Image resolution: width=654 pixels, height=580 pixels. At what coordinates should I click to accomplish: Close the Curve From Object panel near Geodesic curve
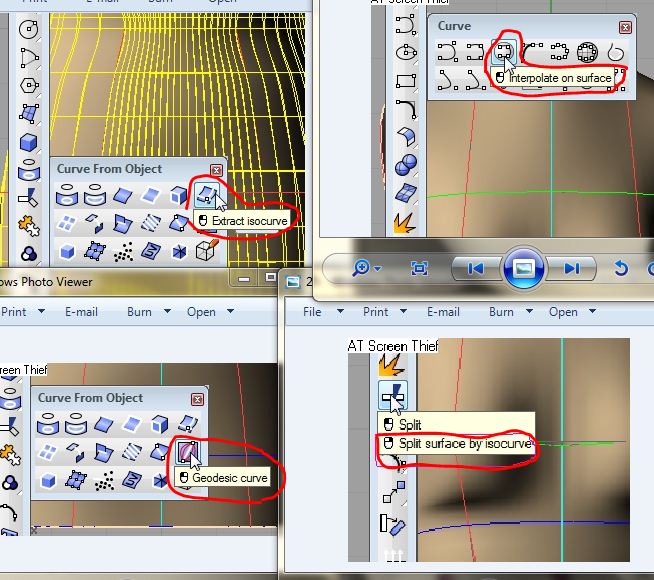pos(197,399)
